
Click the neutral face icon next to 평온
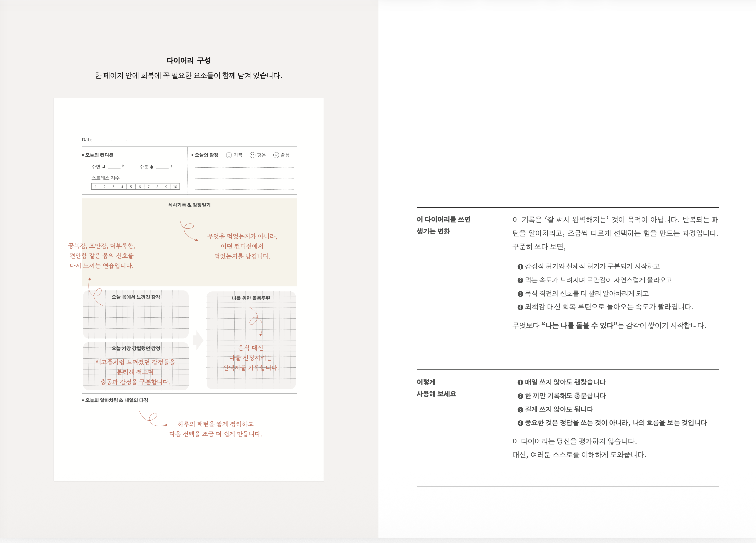coord(252,155)
